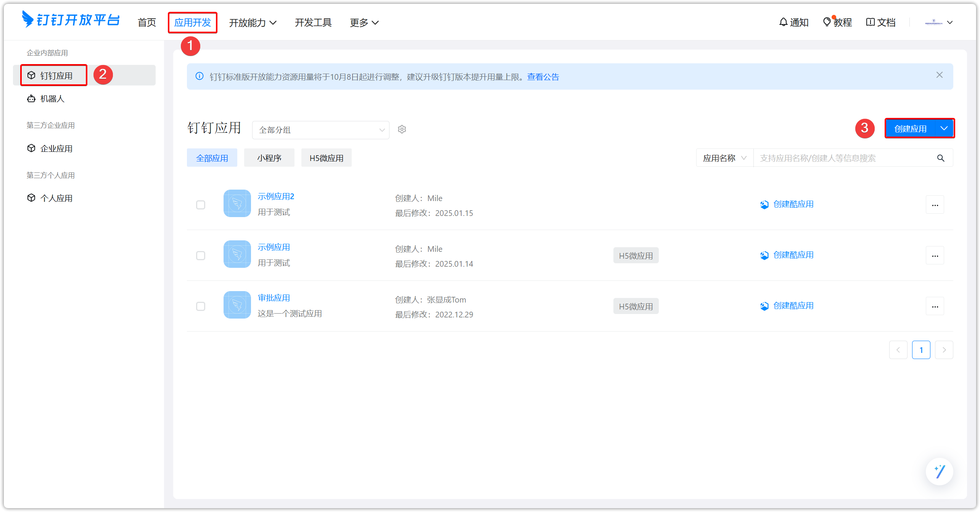Viewport: 980px width, 512px height.
Task: Click the settings gear next to 全部分组
Action: [402, 129]
